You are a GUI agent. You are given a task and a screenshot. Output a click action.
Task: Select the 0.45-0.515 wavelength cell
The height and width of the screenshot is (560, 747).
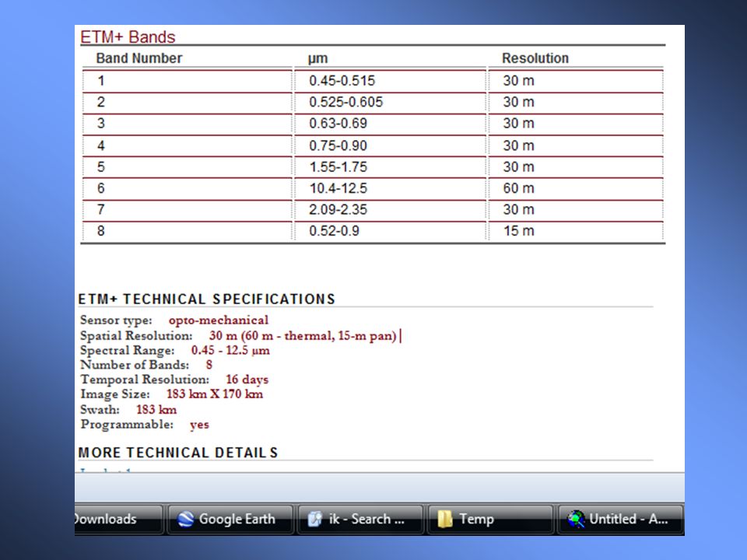point(390,80)
